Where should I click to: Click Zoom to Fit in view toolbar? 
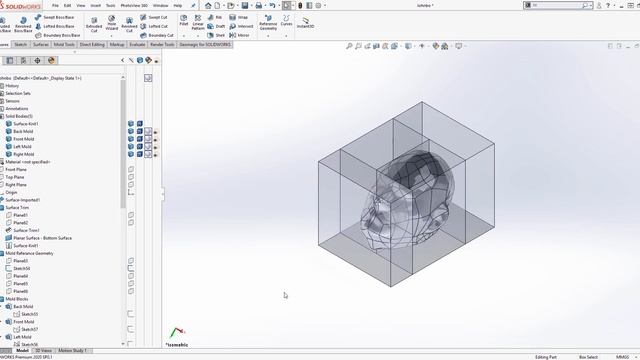349,46
